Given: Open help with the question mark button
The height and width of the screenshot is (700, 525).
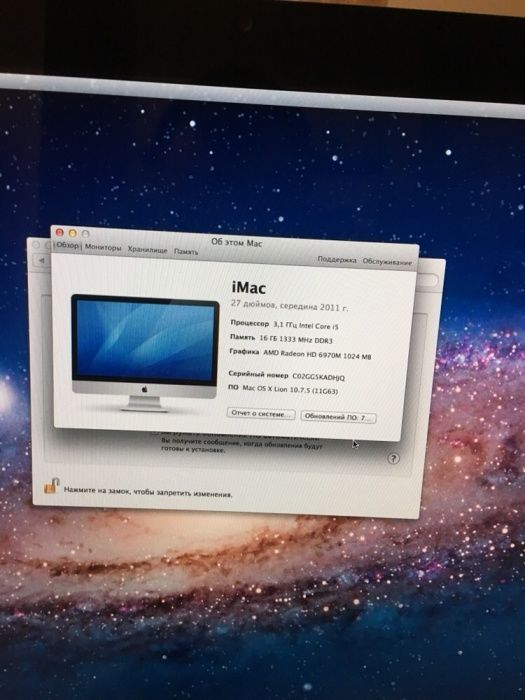Looking at the screenshot, I should 393,458.
